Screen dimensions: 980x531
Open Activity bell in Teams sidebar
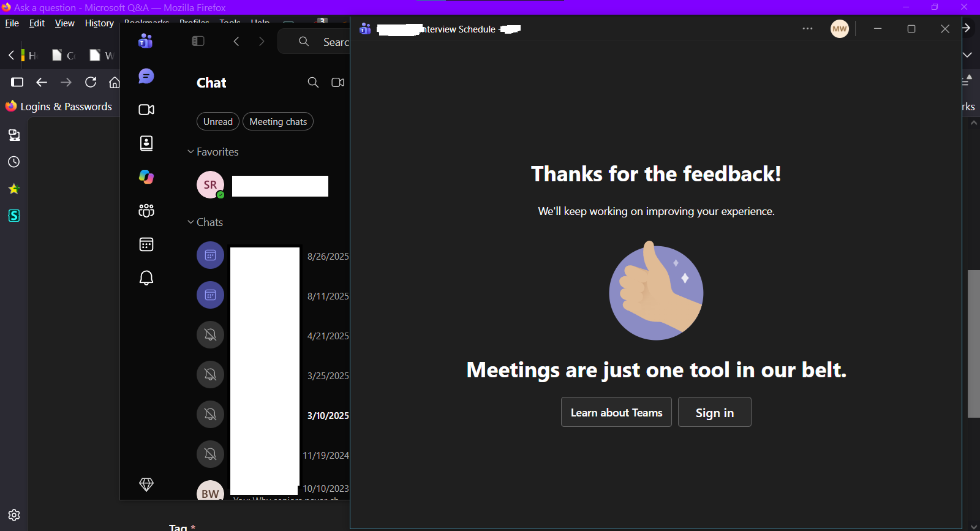146,278
